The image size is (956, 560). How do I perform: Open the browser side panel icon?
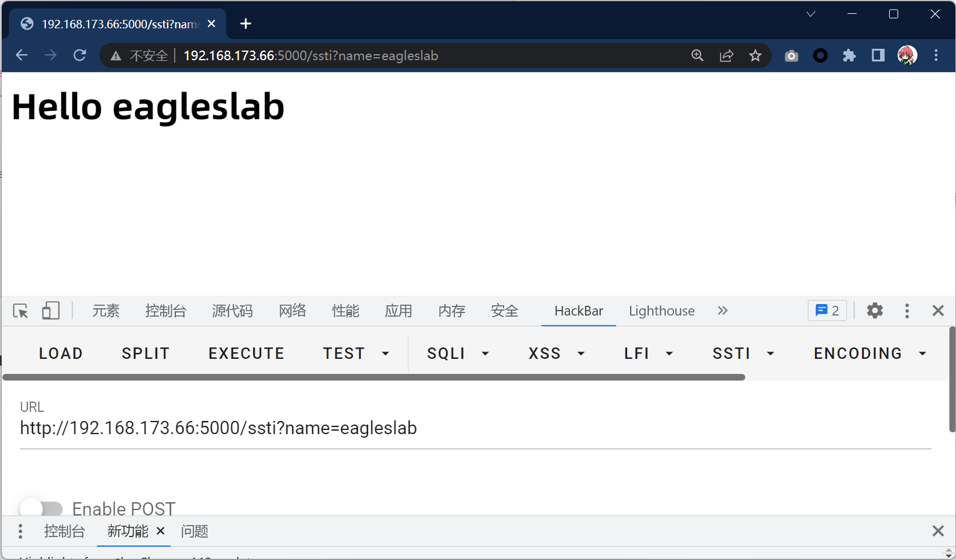[x=878, y=56]
